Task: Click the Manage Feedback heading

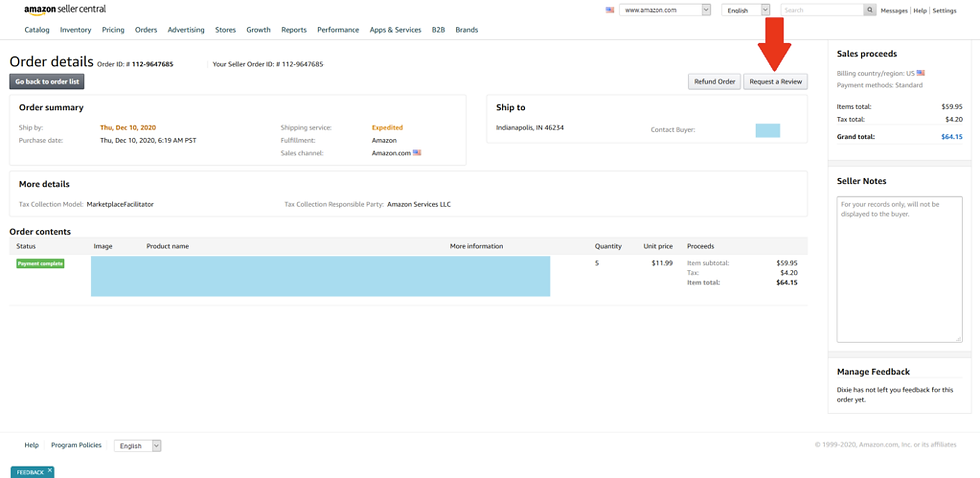Action: [x=873, y=372]
